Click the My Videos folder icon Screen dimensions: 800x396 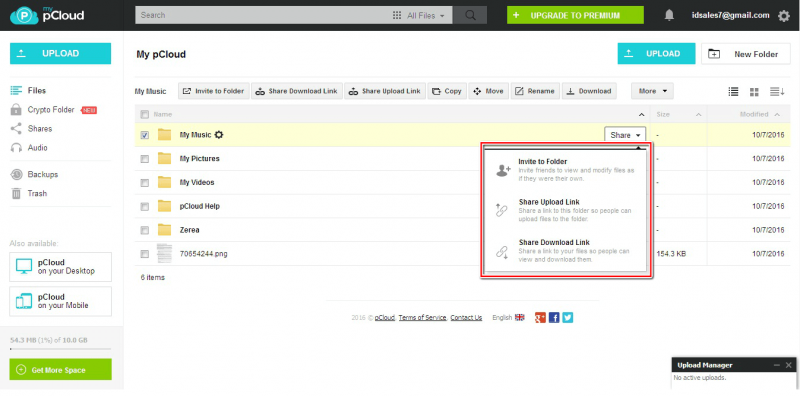pos(164,182)
